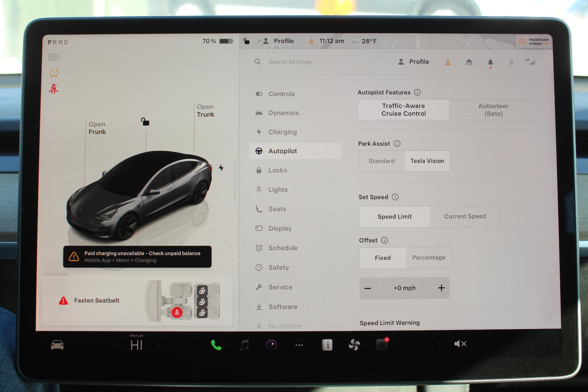Enable Autosteer (Beta) option
Screen dimensions: 588x392
pos(493,110)
